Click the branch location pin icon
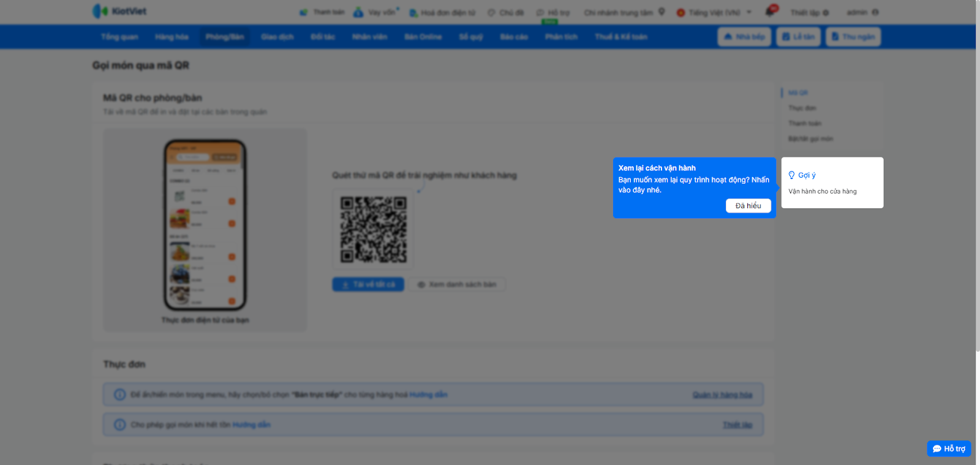 pos(661,12)
